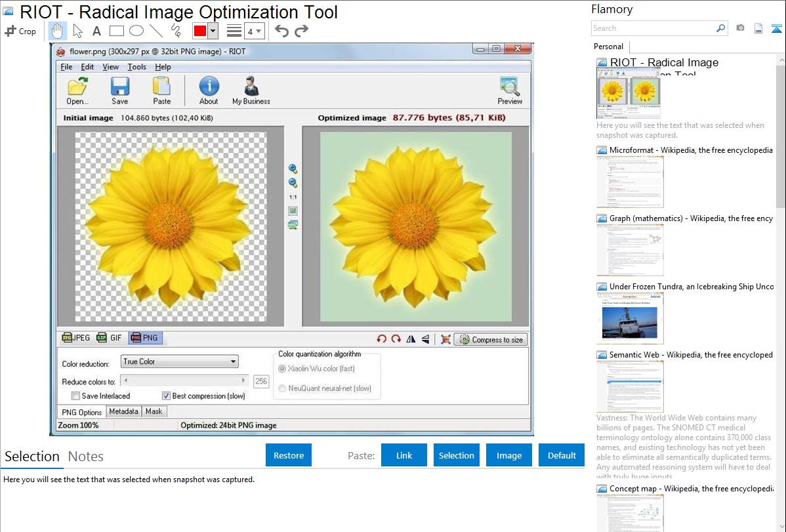
Task: Click the Flamory Search input field
Action: coord(653,28)
